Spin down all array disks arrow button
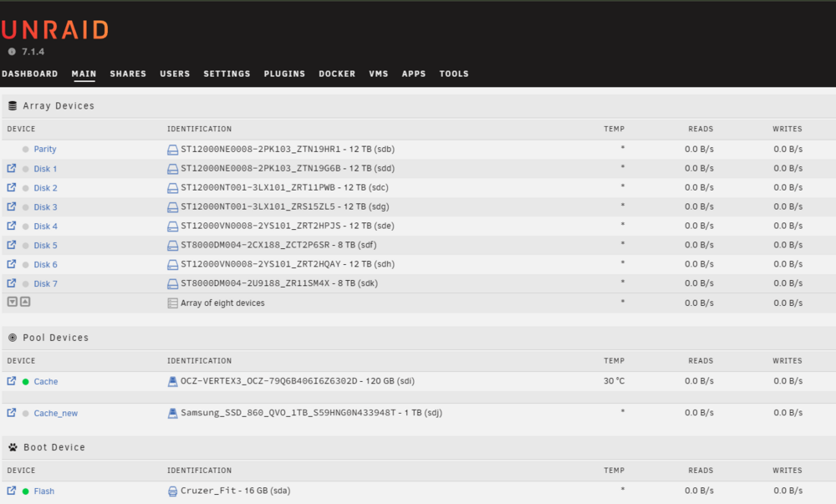836x504 pixels. 13,302
